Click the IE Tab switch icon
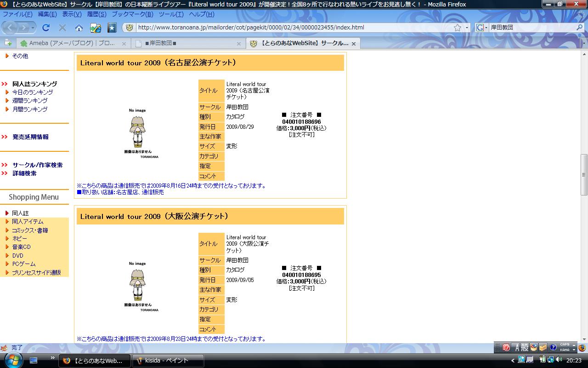This screenshot has width=588, height=368. 96,28
